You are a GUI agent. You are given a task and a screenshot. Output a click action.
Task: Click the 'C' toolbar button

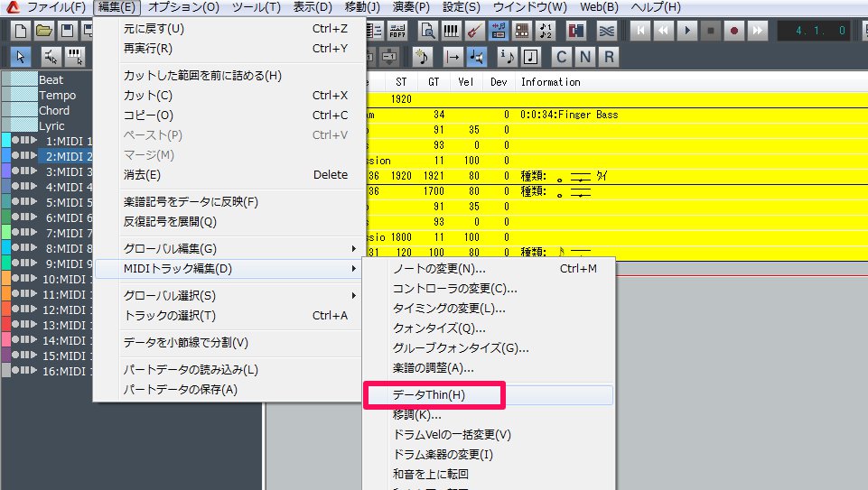pos(563,57)
